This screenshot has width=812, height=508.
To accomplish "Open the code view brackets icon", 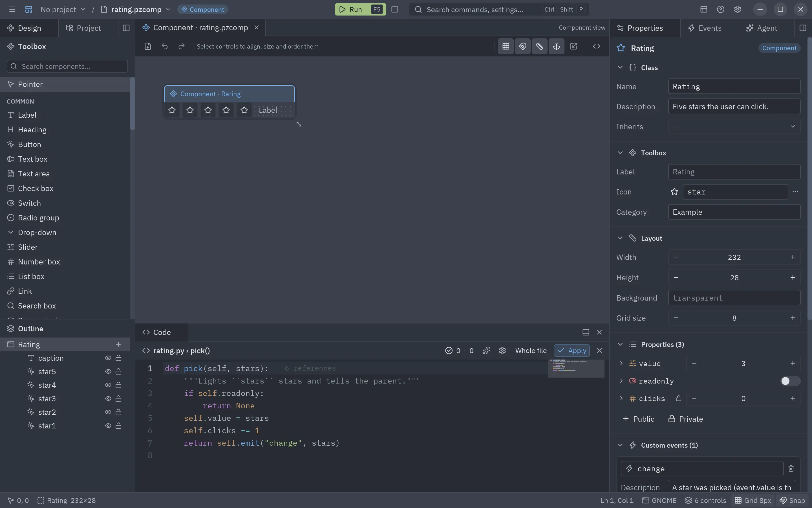I will tap(596, 46).
